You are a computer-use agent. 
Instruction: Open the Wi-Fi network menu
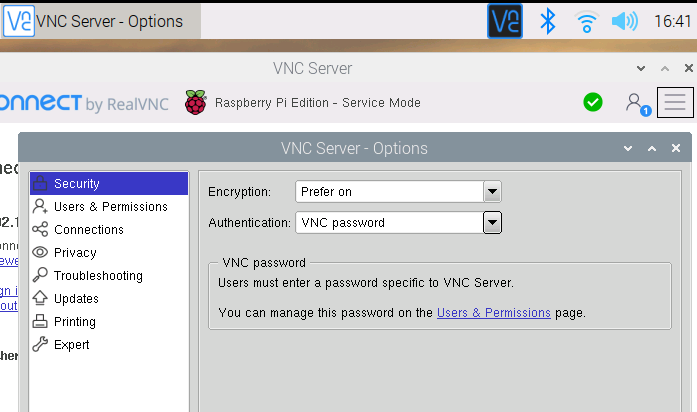587,21
